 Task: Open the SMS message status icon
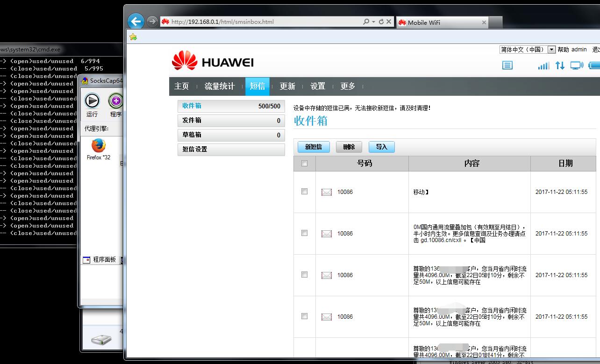(x=507, y=65)
